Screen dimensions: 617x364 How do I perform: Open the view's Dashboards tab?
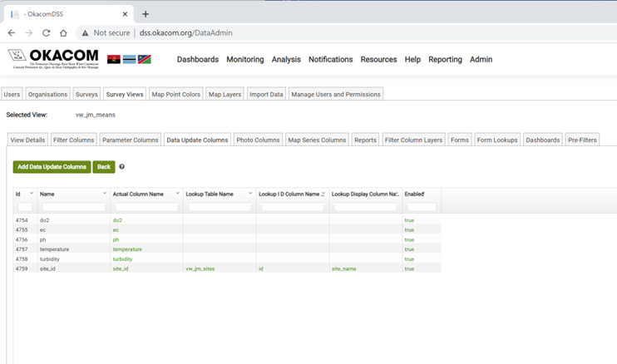coord(543,140)
